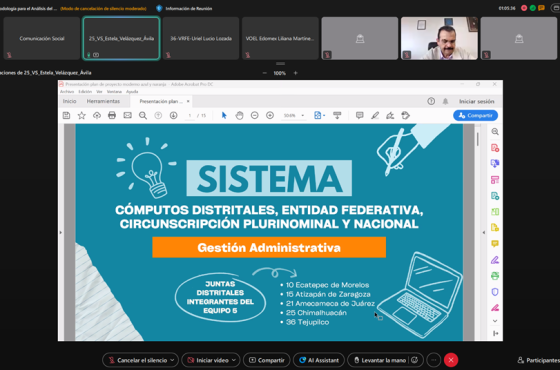Bookmark the file with the star icon
The image size is (560, 370).
tap(81, 115)
